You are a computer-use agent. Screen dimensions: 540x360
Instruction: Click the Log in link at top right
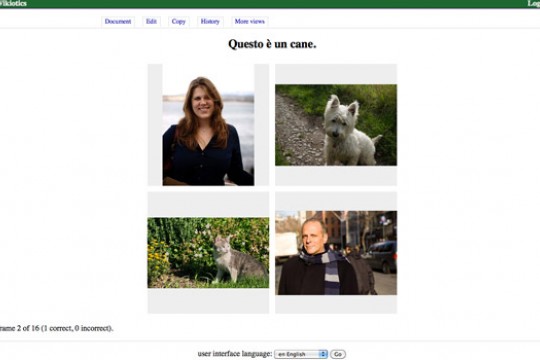[x=533, y=3]
